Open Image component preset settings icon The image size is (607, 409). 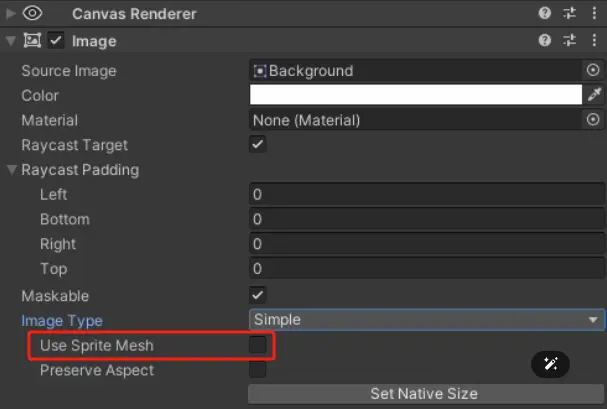[569, 40]
